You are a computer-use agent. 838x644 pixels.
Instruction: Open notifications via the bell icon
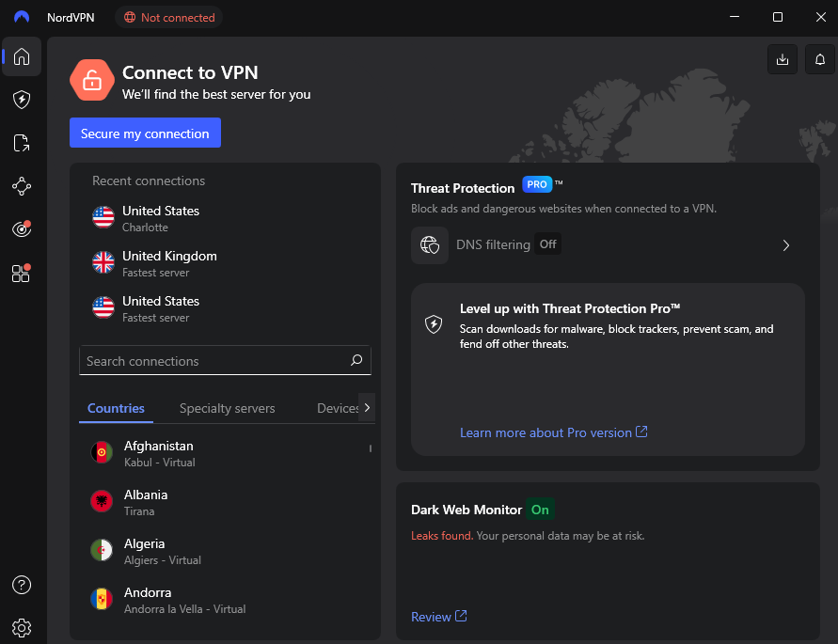(x=819, y=58)
